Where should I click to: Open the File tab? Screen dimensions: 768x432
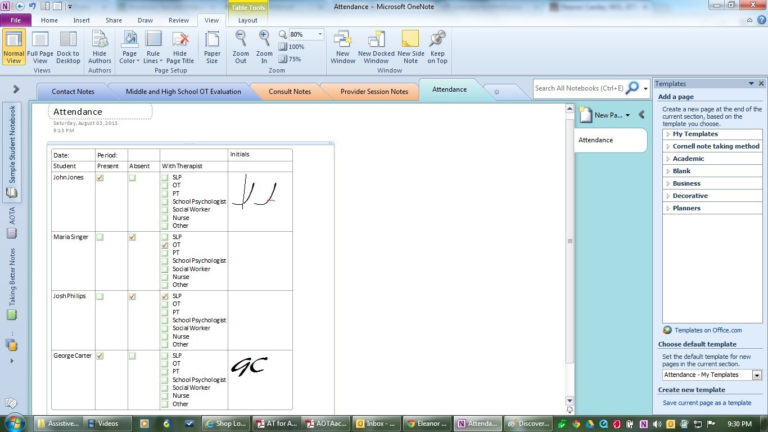pyautogui.click(x=16, y=20)
